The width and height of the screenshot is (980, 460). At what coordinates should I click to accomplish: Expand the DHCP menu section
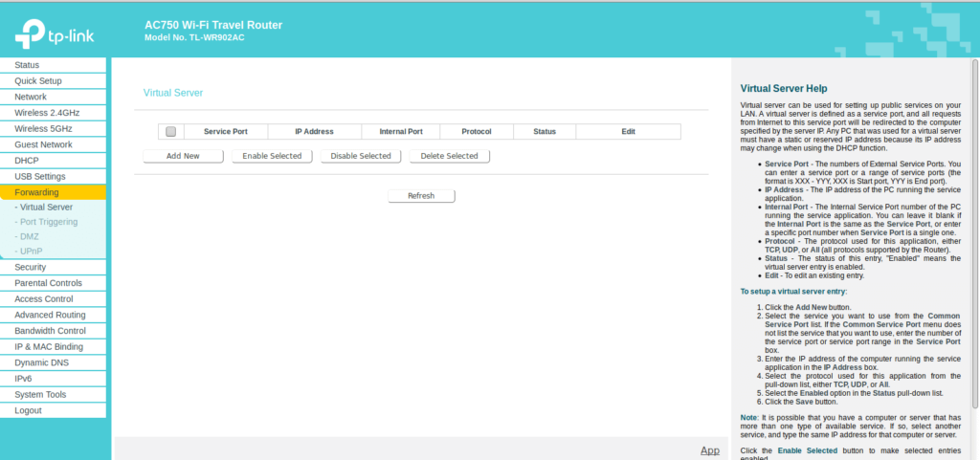tap(27, 161)
